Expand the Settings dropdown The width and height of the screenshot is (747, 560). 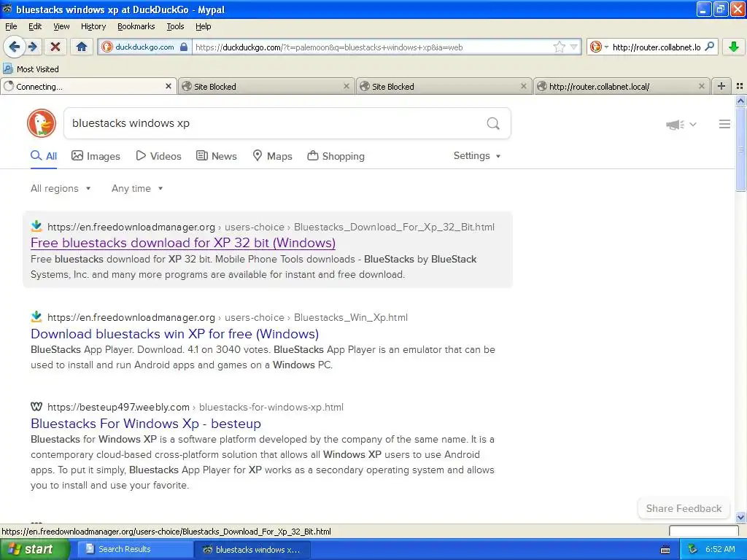(x=477, y=156)
